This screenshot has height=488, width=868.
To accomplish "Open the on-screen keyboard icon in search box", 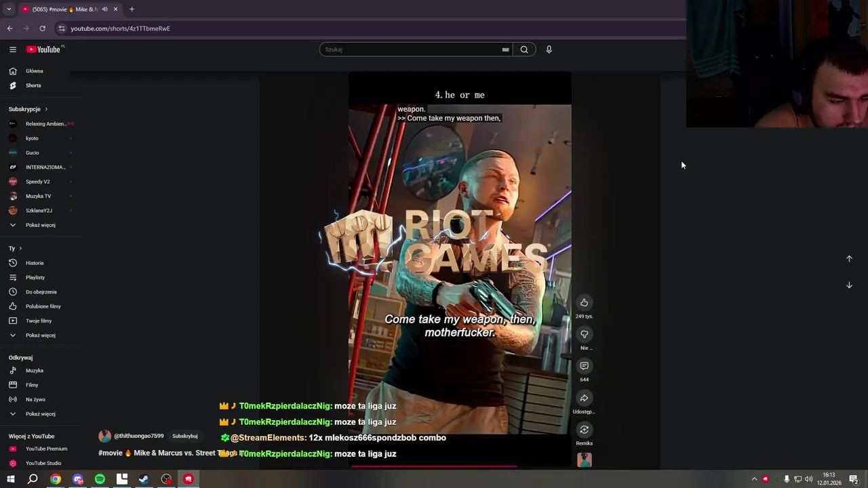I will pos(505,49).
